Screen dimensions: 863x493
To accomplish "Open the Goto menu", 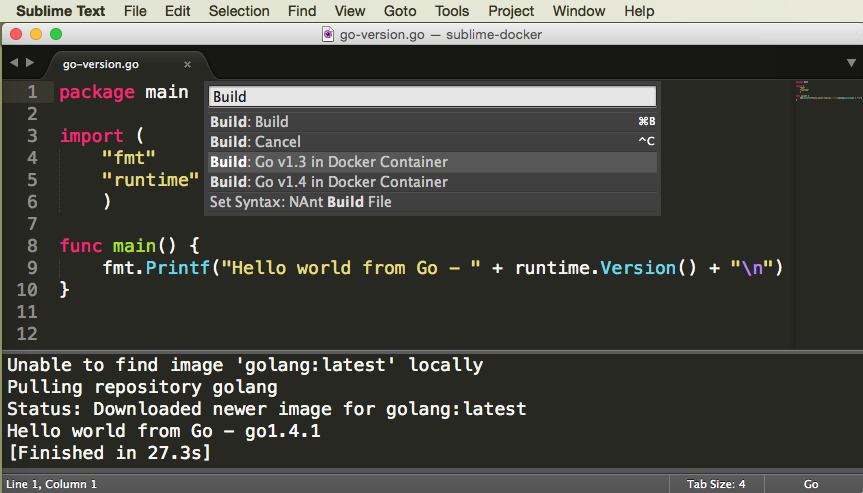I will pos(400,11).
